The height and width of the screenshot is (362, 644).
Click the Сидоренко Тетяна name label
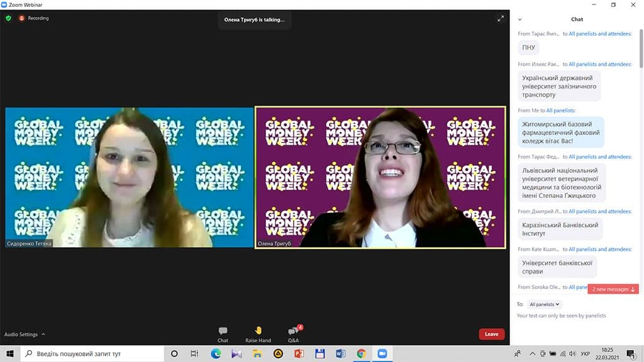tap(29, 243)
